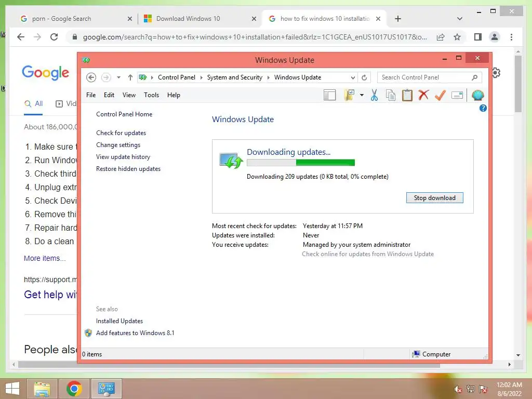Screen dimensions: 532x399
Task: Open the Chrome profile avatar
Action: pos(495,37)
